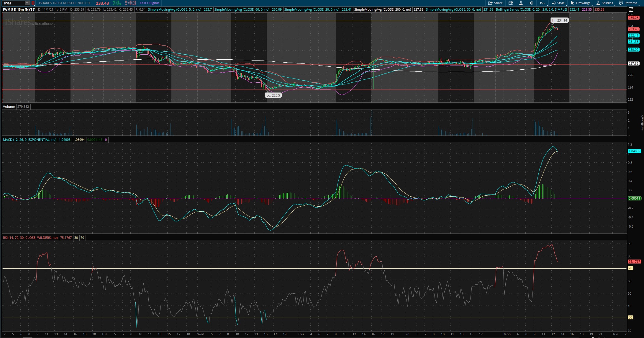Select SimpleMovingAvg (CLOSE, 20, 0, no) study label
The image size is (644, 338).
(312, 9)
